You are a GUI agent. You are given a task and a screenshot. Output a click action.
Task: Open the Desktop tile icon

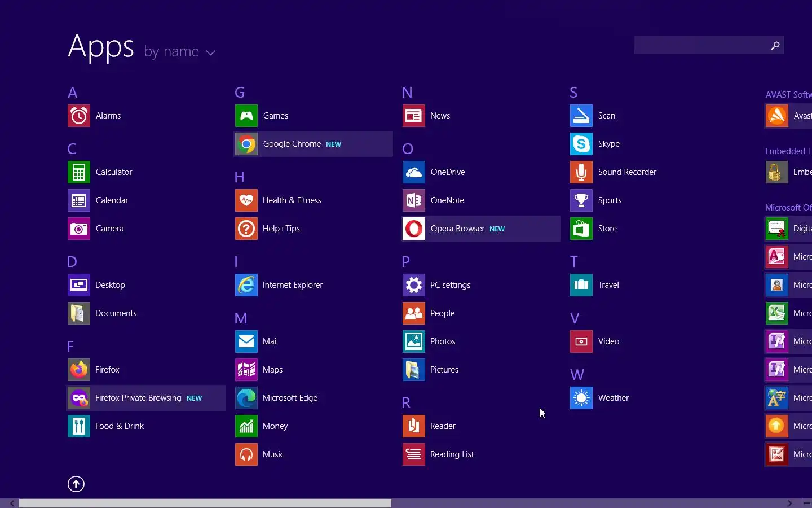pyautogui.click(x=79, y=285)
